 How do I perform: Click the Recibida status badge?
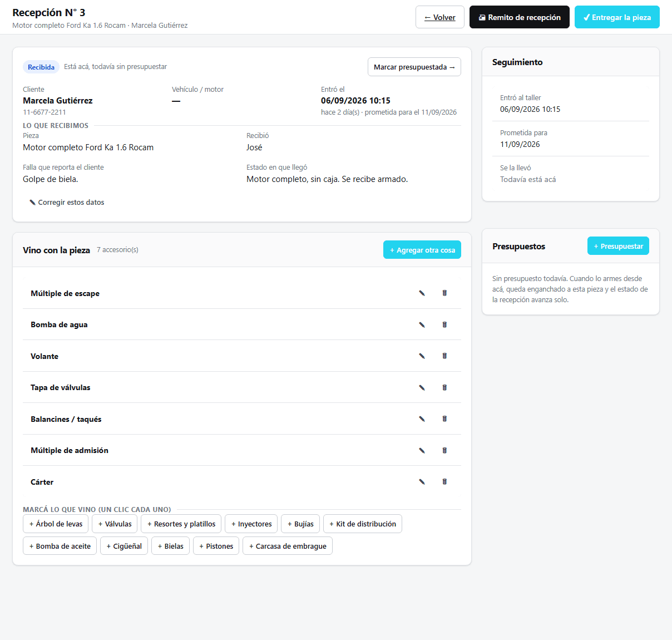click(41, 67)
